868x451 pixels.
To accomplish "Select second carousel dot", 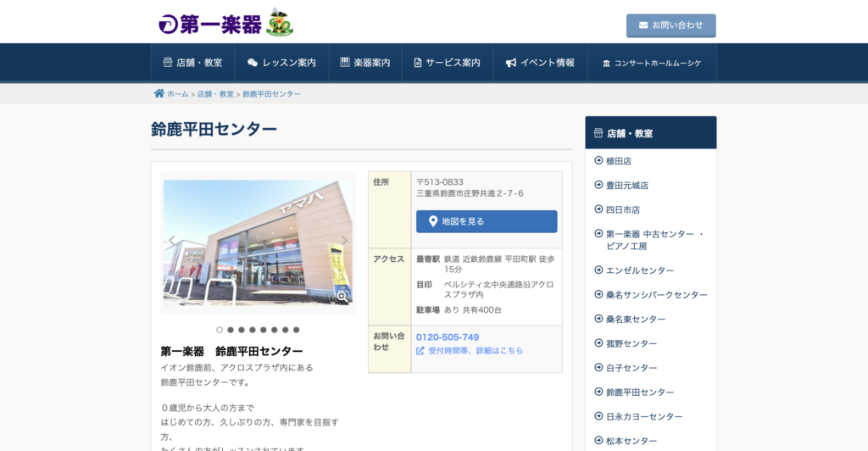I will [x=231, y=330].
